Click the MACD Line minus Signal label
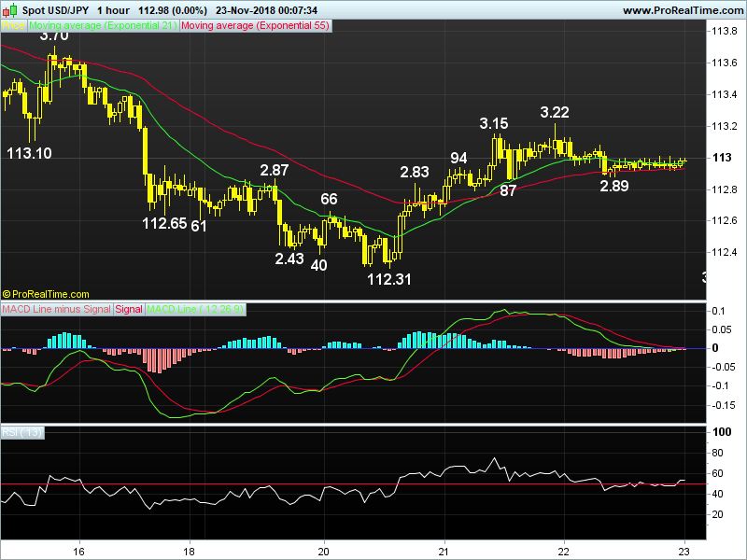747x560 pixels. pos(56,309)
